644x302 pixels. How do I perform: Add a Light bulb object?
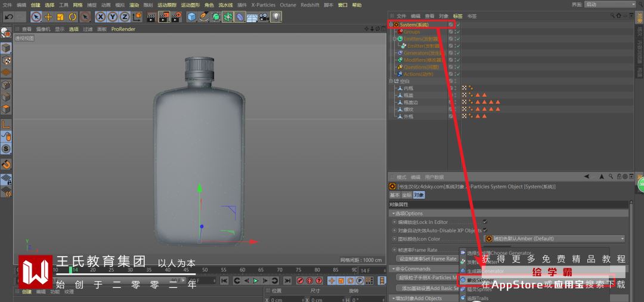coord(276,17)
